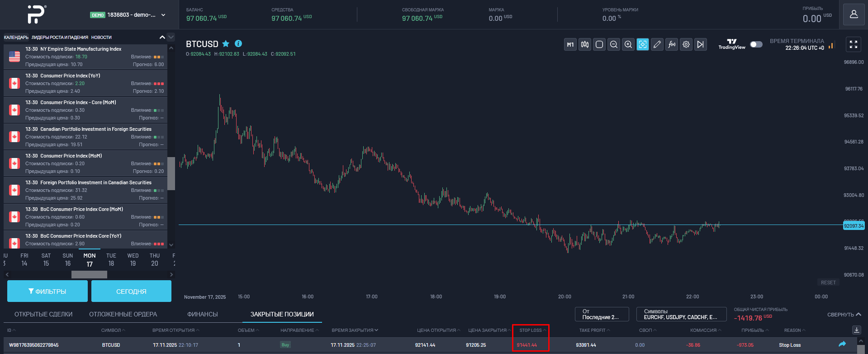Open the candlestick chart type selector
Image resolution: width=868 pixels, height=354 pixels.
[585, 44]
